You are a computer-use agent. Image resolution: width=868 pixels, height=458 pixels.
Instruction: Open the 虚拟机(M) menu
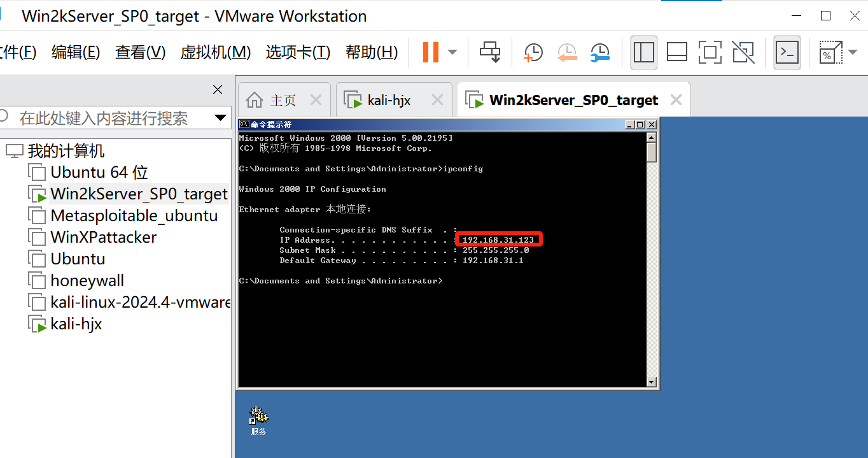point(216,52)
